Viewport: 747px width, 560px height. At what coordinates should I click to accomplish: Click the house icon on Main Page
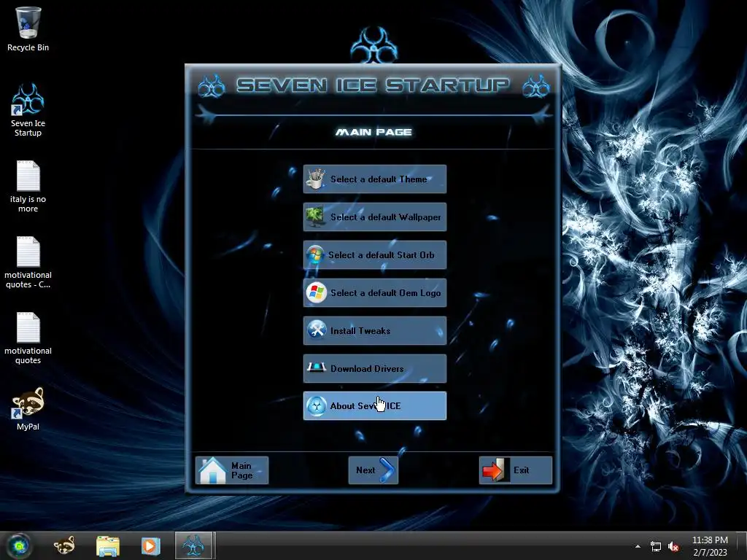click(212, 470)
